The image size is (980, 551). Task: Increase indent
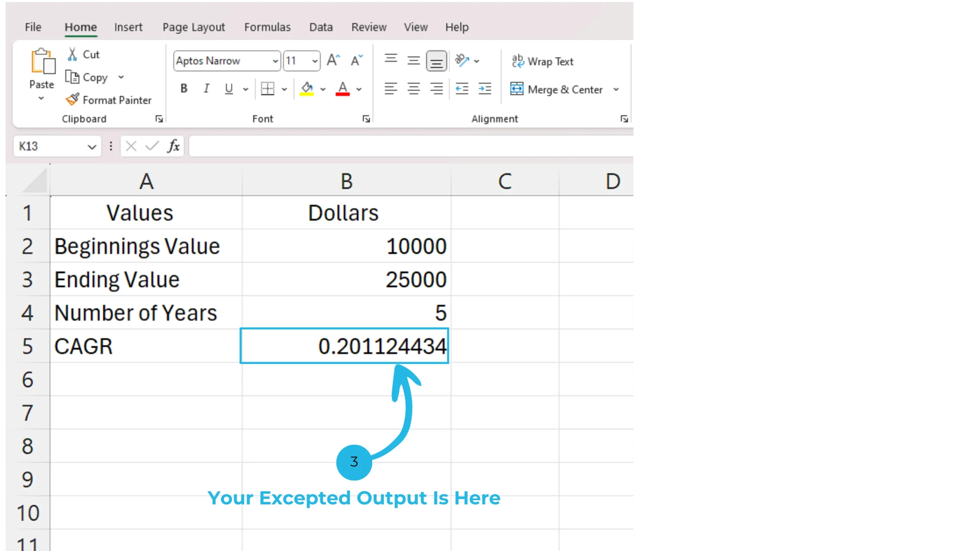click(485, 89)
